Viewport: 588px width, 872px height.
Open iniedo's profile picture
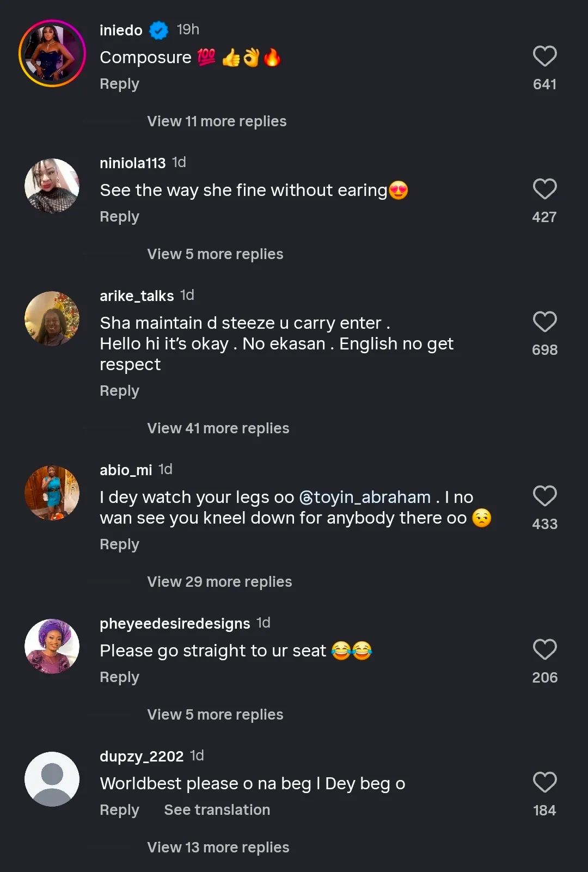click(x=52, y=53)
